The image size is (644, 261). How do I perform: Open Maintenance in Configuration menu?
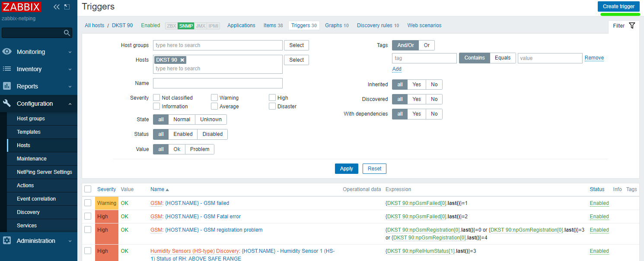click(x=42, y=159)
